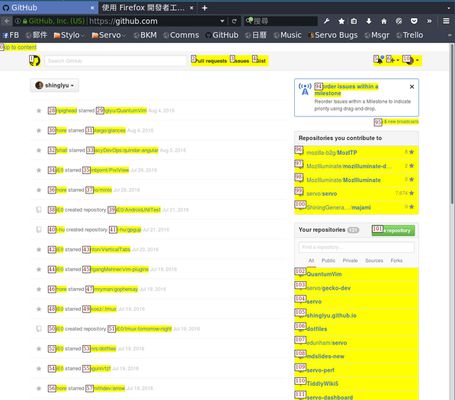This screenshot has width=455, height=400.
Task: Bookmark this page with star icon
Action: [341, 21]
